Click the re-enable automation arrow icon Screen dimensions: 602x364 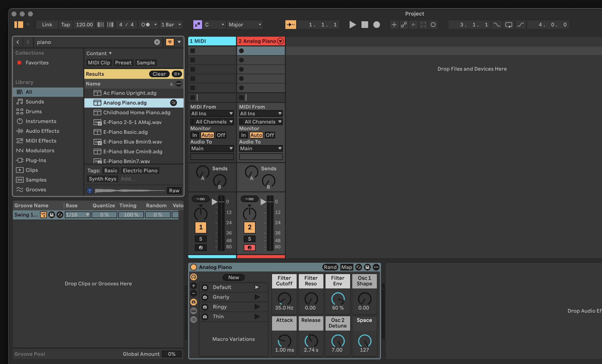coord(413,25)
